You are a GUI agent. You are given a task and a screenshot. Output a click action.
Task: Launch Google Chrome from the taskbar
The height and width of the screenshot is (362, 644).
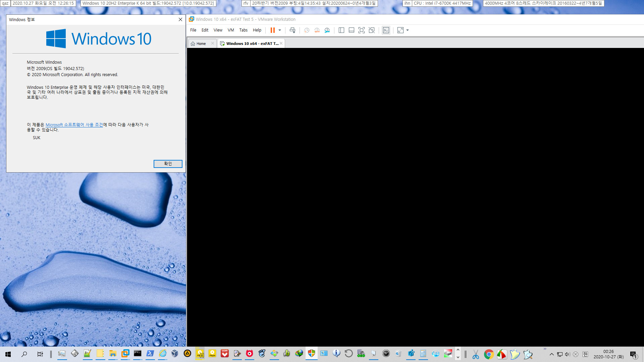[x=489, y=354]
